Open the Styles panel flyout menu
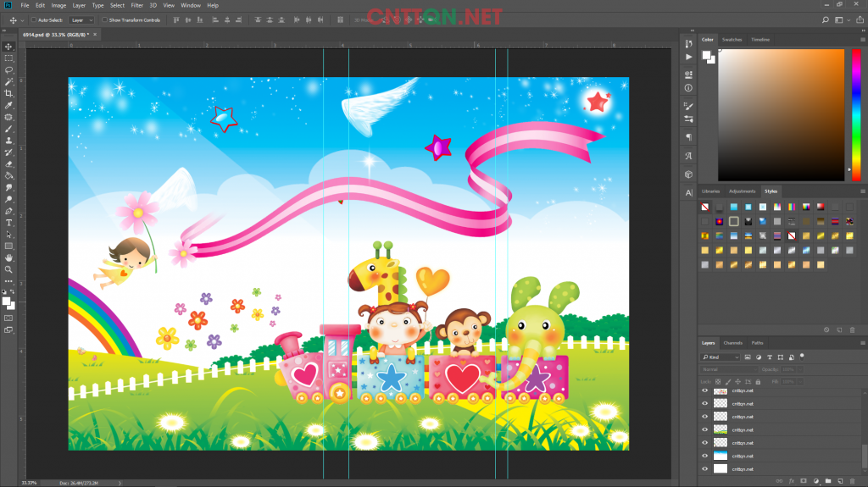 (x=862, y=191)
